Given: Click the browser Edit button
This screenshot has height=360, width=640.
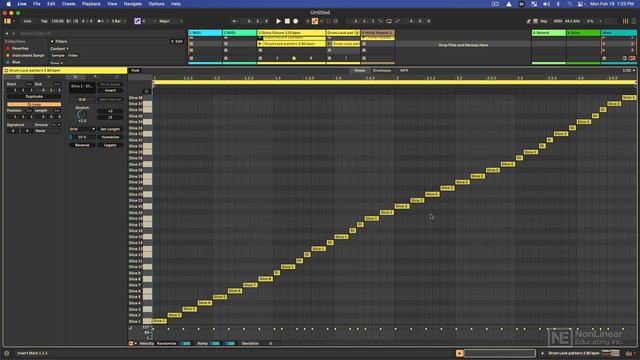Looking at the screenshot, I should (177, 41).
